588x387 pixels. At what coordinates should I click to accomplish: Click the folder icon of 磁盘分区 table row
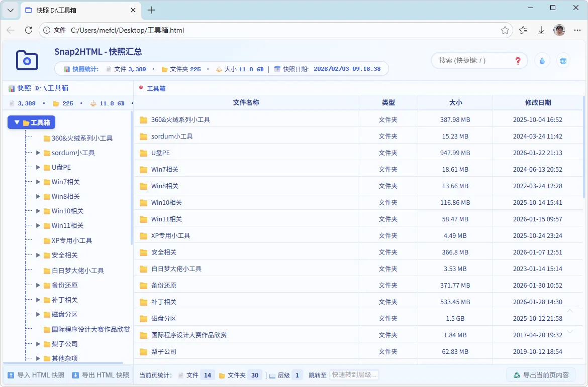pos(143,318)
